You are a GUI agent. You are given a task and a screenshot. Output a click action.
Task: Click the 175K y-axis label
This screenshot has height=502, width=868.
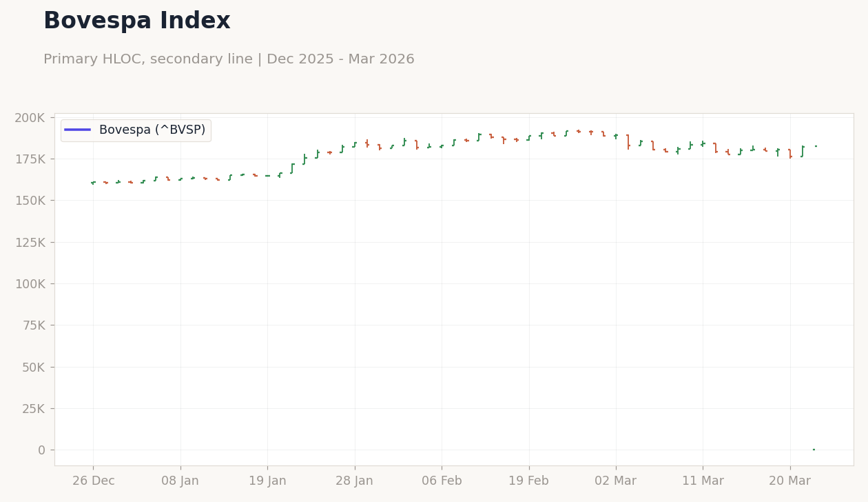tap(30, 159)
